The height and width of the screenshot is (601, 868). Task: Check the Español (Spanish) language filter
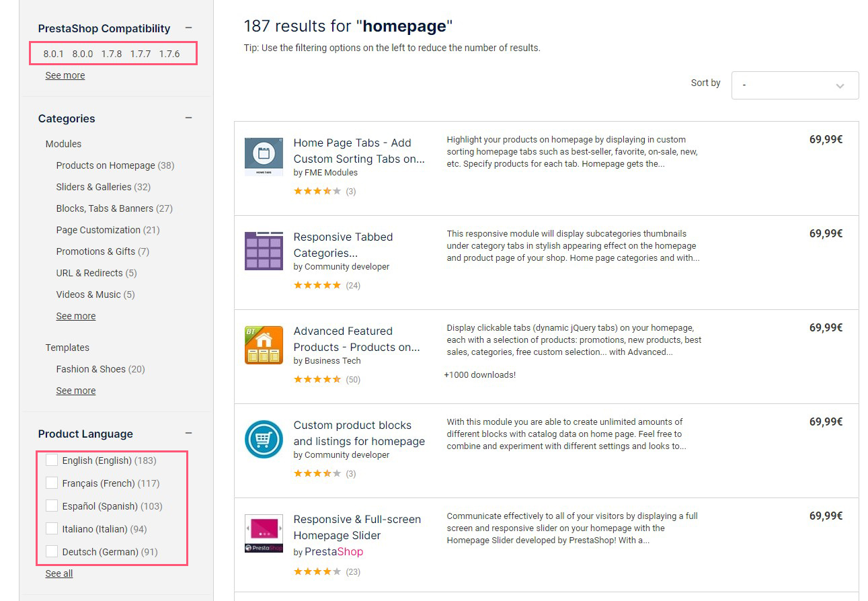(x=51, y=506)
